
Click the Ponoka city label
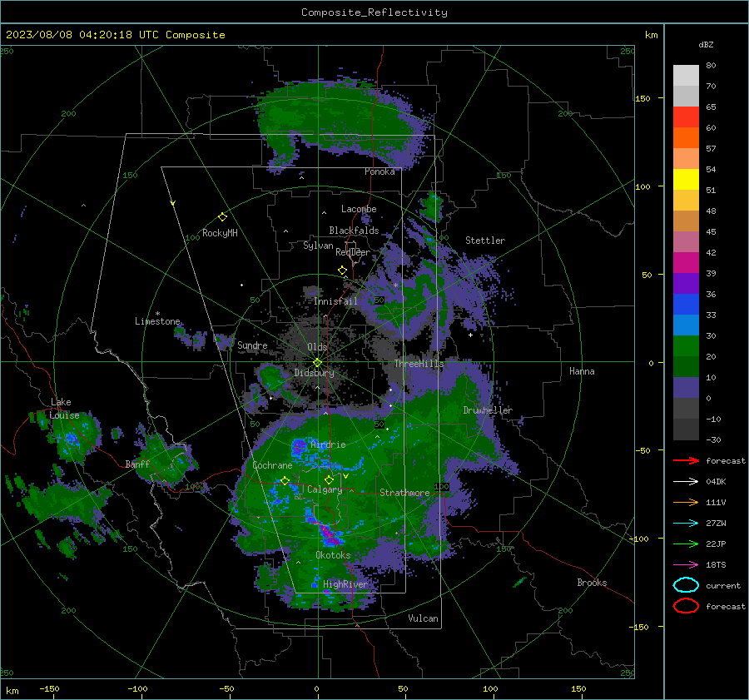tap(379, 172)
